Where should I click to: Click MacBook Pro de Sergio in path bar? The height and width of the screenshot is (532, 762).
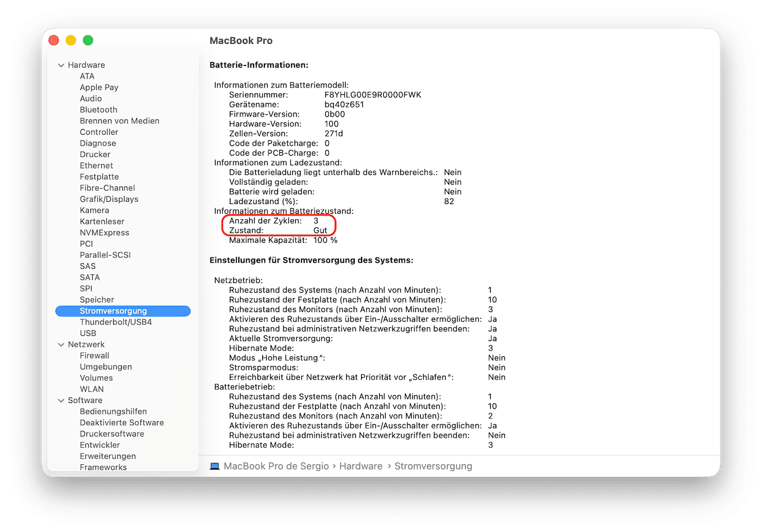(276, 466)
